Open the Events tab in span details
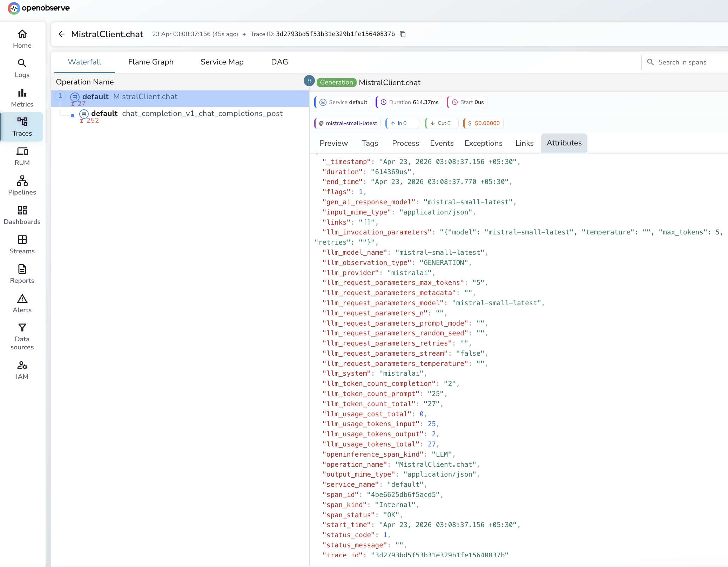The image size is (728, 567). point(441,143)
